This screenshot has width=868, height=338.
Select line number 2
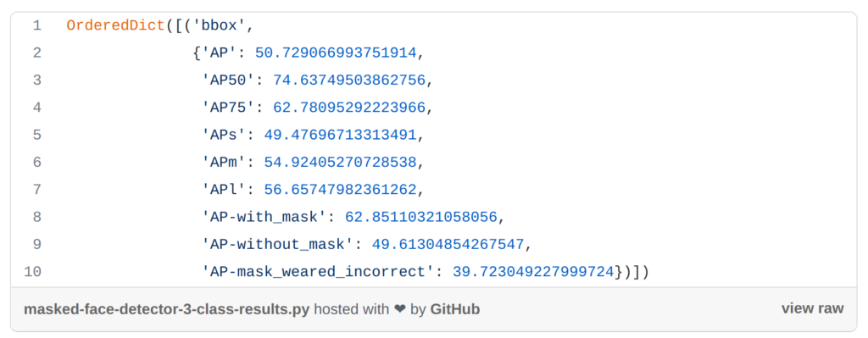point(36,53)
